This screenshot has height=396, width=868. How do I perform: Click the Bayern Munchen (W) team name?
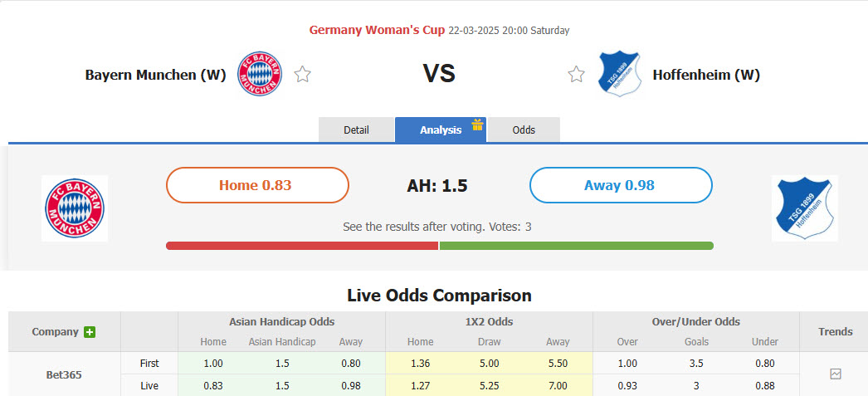[155, 75]
